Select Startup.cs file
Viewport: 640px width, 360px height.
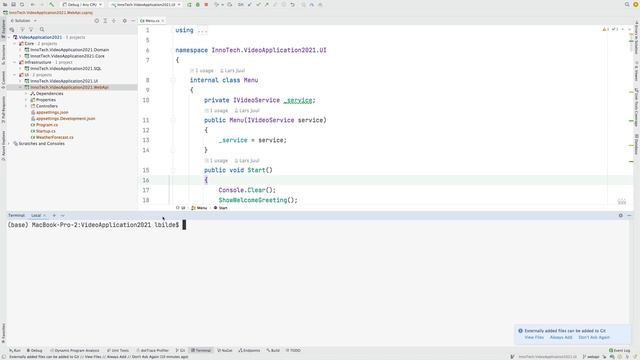click(46, 131)
